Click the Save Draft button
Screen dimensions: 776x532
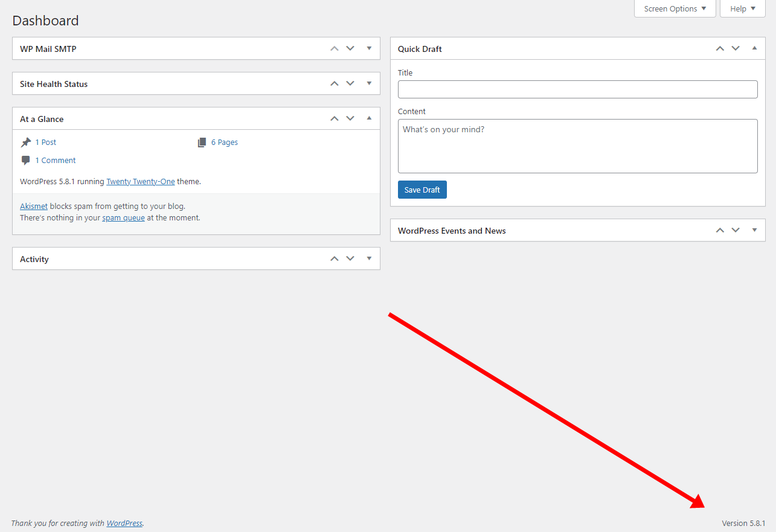click(422, 190)
